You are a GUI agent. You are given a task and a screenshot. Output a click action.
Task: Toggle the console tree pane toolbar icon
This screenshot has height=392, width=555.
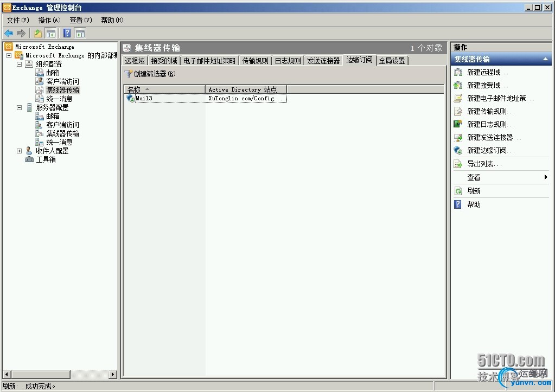(51, 33)
